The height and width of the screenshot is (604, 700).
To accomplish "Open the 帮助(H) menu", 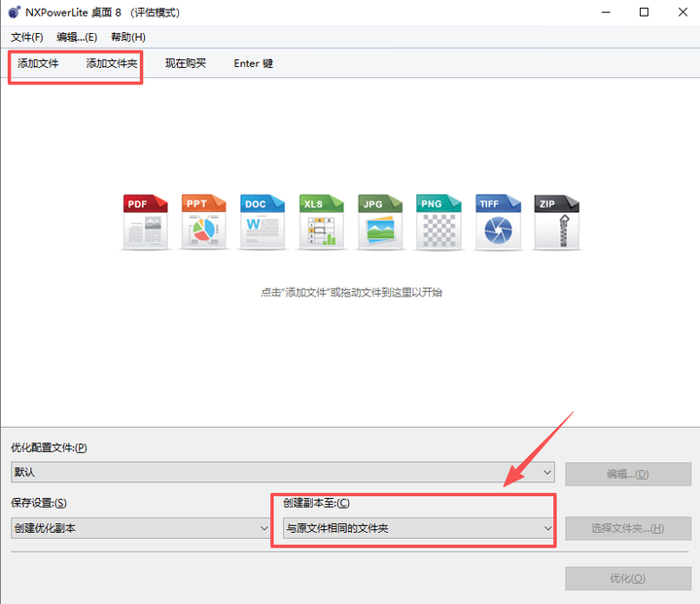I will pos(128,37).
